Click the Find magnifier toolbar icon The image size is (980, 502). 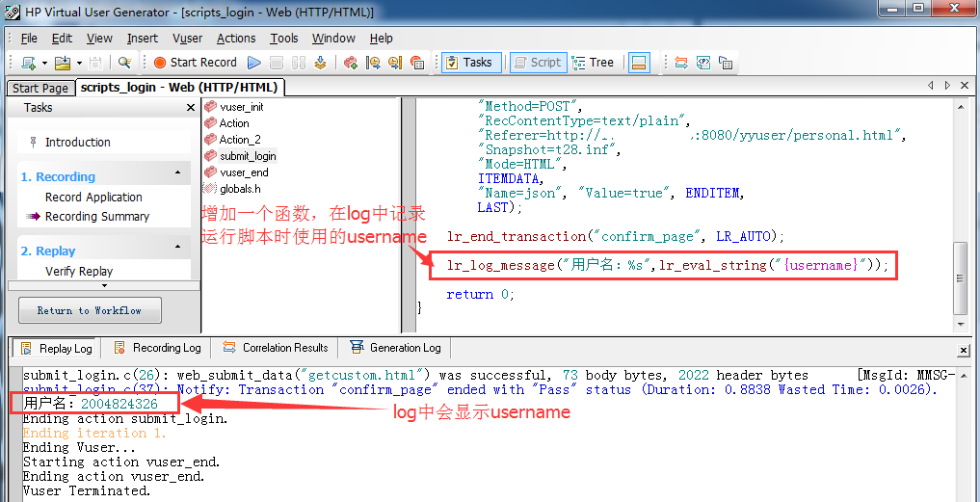tap(125, 63)
